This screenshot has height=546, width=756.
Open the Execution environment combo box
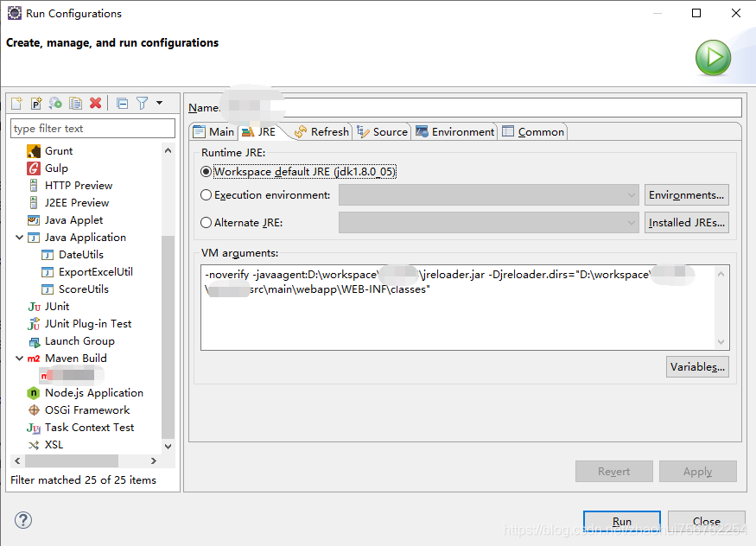(489, 195)
